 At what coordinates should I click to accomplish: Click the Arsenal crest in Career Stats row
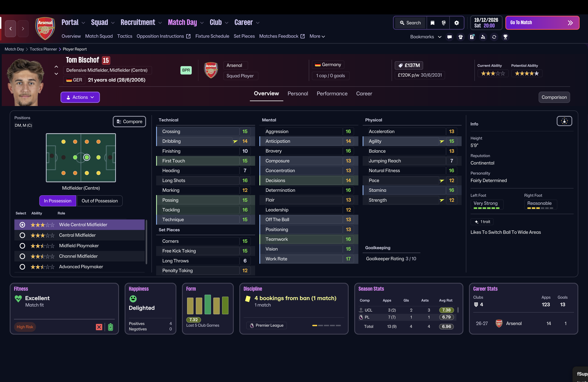tap(499, 323)
